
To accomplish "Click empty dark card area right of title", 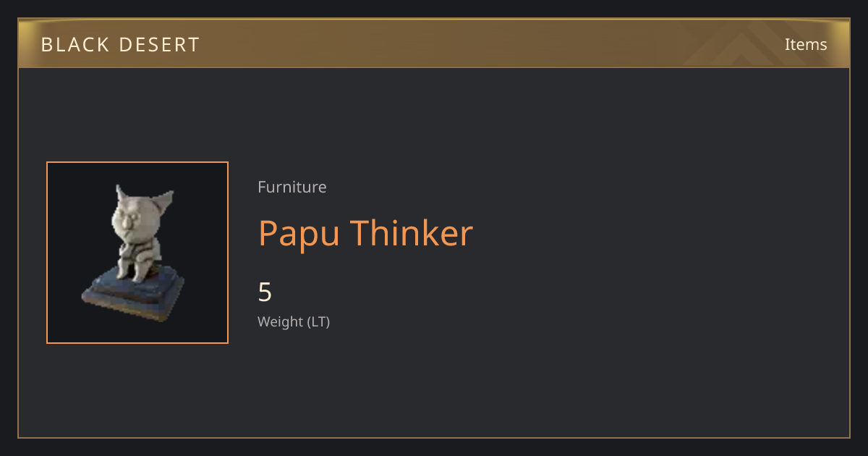I will pos(651,239).
